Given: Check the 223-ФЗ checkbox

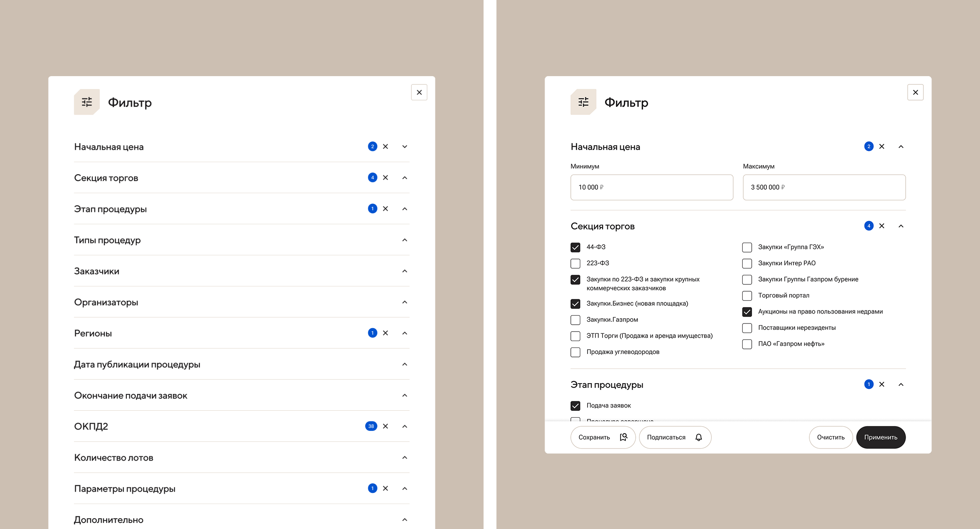Looking at the screenshot, I should pyautogui.click(x=575, y=263).
